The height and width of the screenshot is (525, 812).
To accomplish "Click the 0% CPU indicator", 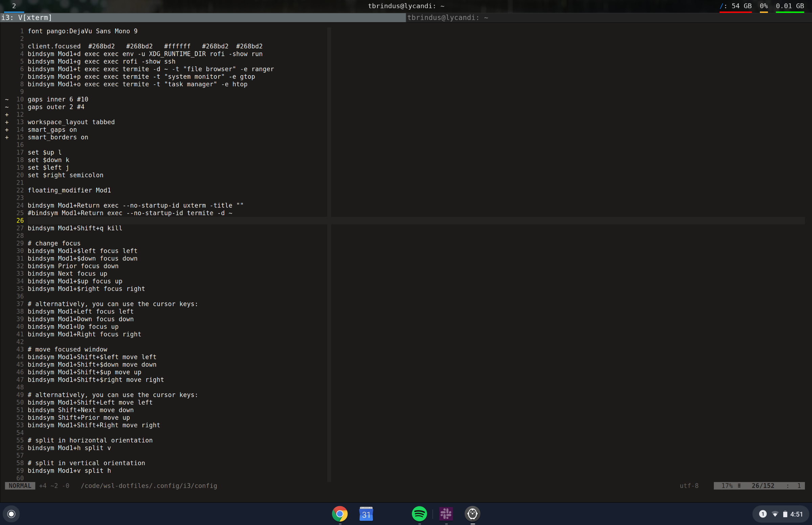I will click(763, 5).
